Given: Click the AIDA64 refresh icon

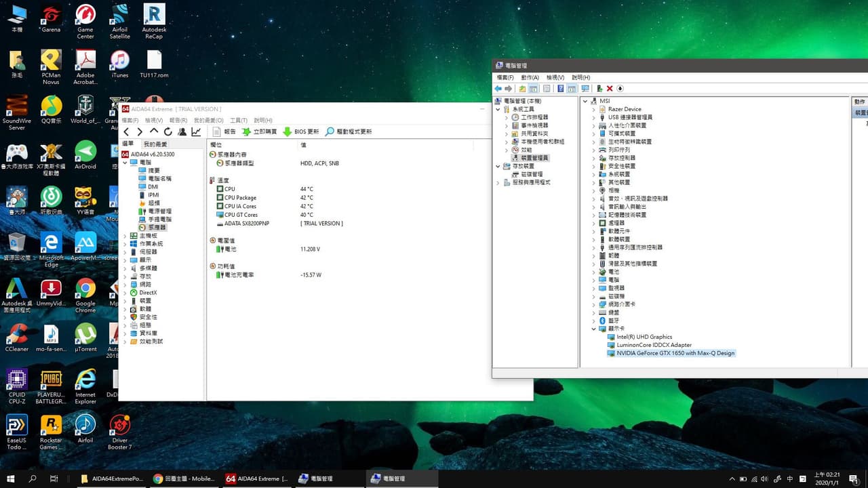Looking at the screenshot, I should pyautogui.click(x=168, y=131).
